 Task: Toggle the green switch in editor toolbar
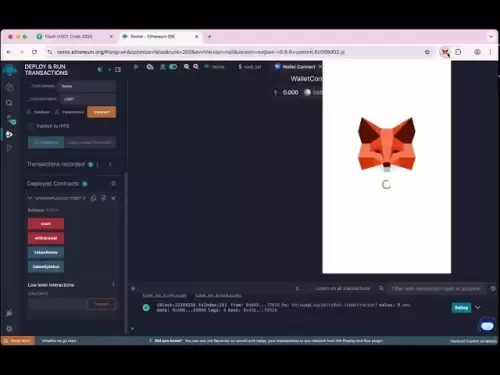tap(173, 67)
